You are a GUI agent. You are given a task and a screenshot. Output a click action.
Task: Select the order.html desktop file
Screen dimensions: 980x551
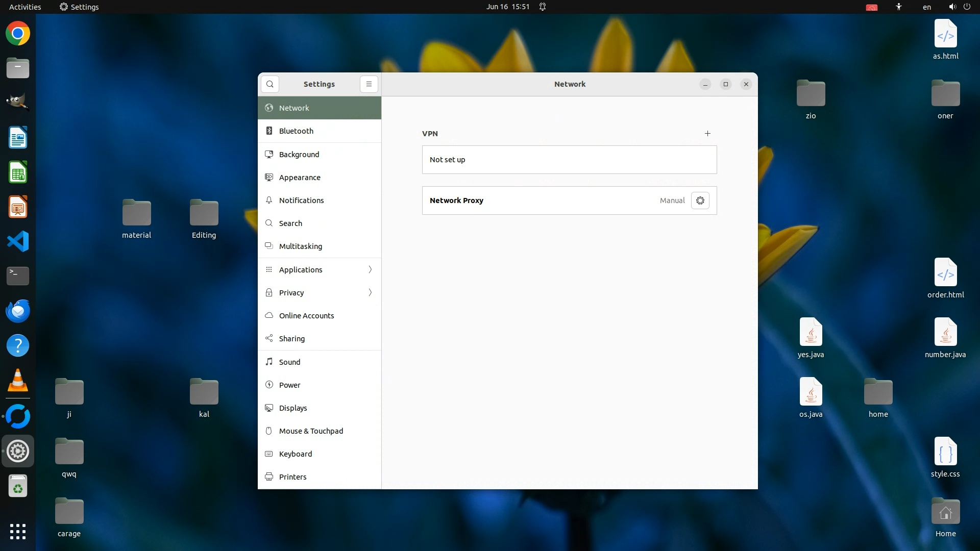(x=945, y=275)
